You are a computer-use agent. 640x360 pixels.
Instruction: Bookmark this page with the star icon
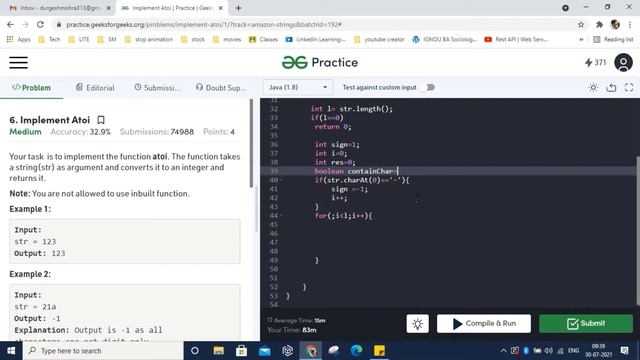point(581,24)
